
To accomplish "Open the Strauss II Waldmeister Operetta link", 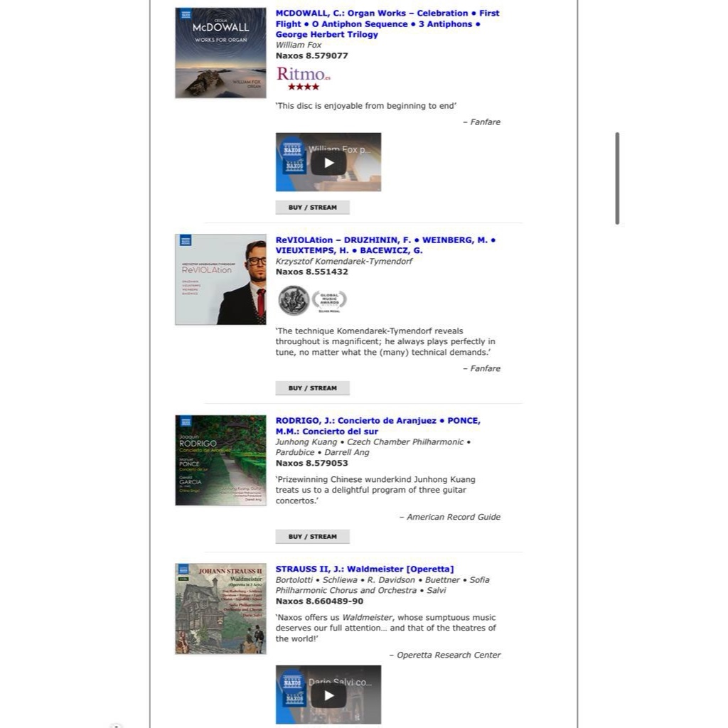I will click(365, 569).
